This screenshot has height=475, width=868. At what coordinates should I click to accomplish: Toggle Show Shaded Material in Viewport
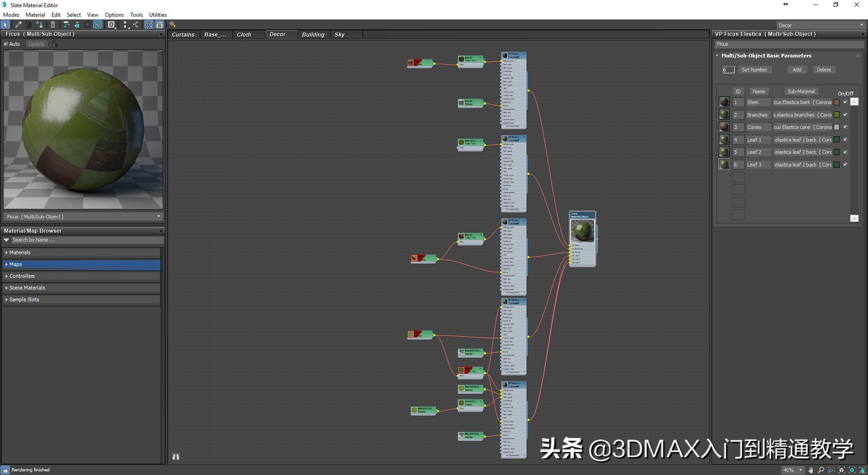[98, 25]
